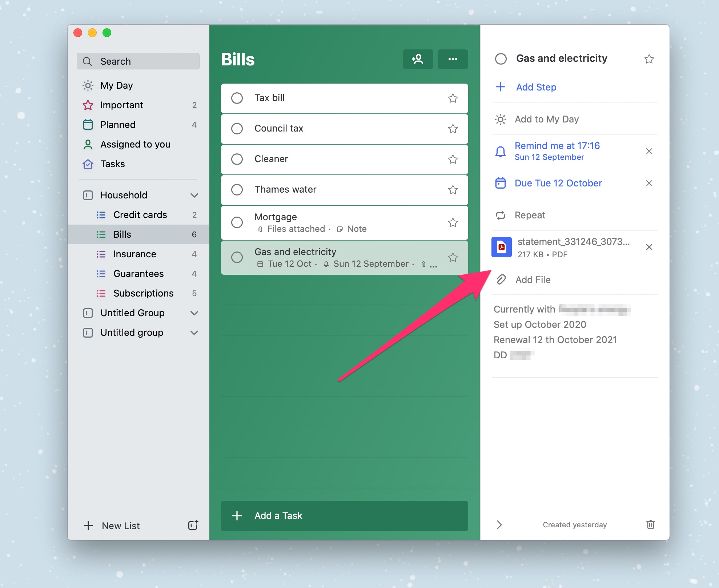This screenshot has height=588, width=719.
Task: Star Gas and electricity in detail panel
Action: pos(649,59)
